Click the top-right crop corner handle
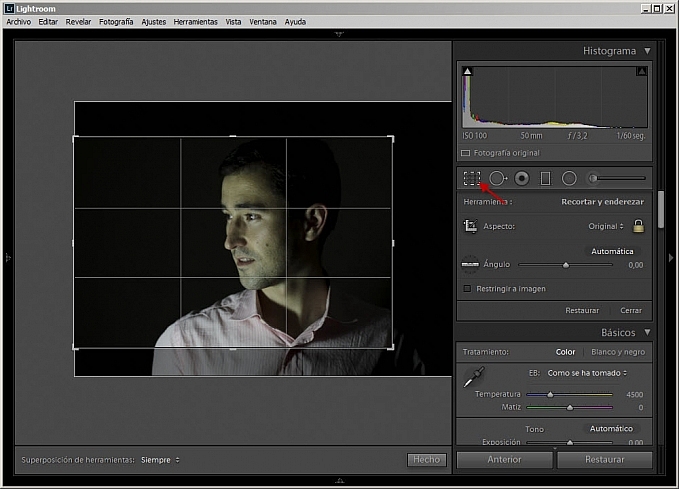 (391, 138)
